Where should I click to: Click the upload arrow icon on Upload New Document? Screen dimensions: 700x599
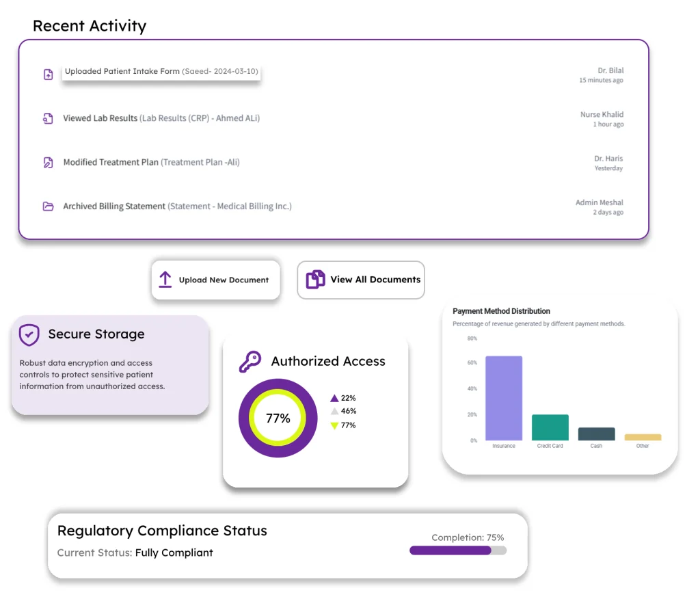[x=165, y=280]
